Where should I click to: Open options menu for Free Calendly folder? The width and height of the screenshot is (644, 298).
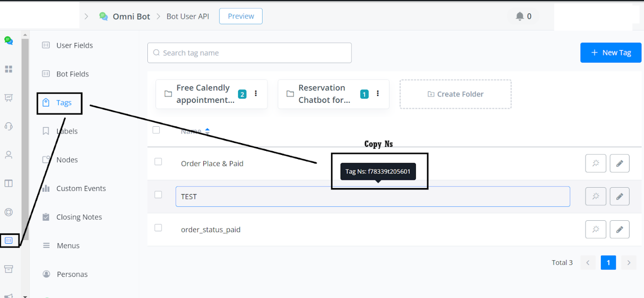pyautogui.click(x=256, y=94)
